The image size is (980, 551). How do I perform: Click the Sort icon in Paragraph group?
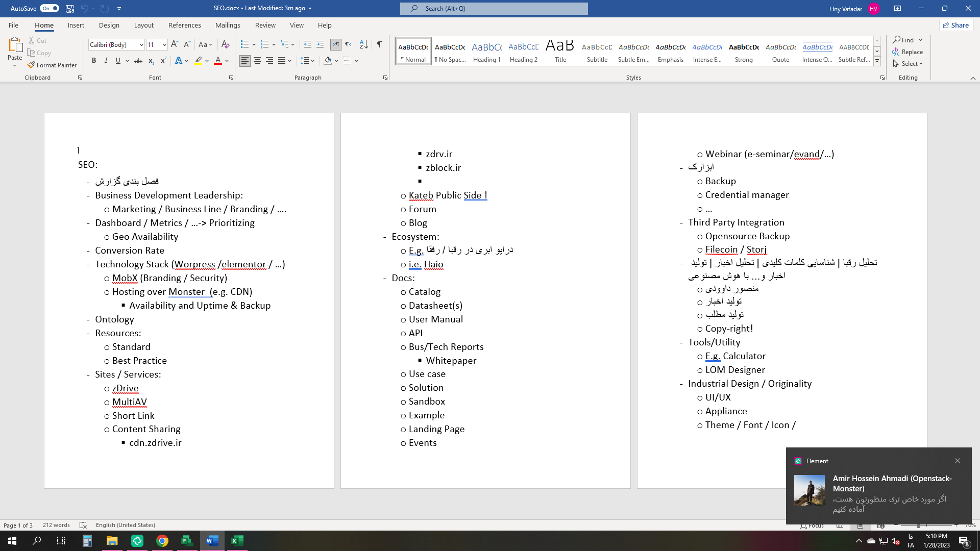[363, 44]
